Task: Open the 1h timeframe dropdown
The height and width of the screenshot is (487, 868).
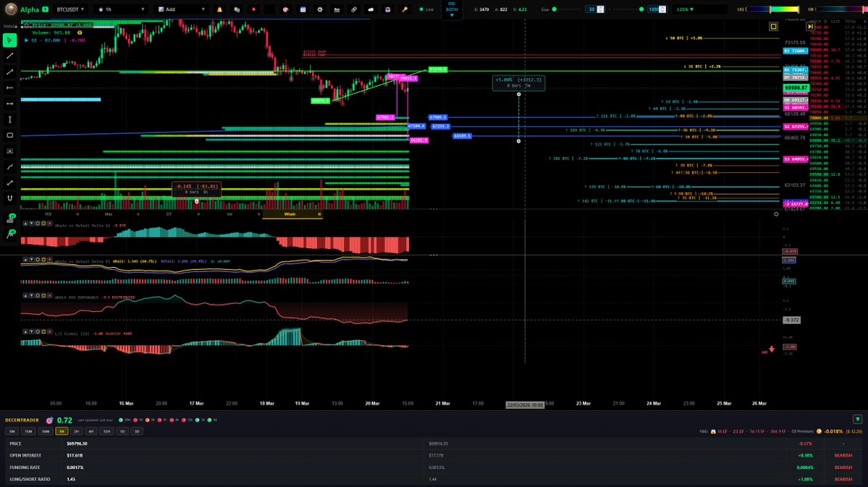Action: pos(121,9)
